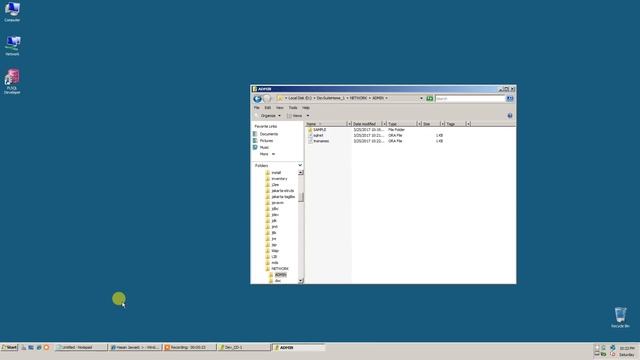The height and width of the screenshot is (360, 640).
Task: Click the folder tree scrollbar down arrow
Action: tap(300, 281)
